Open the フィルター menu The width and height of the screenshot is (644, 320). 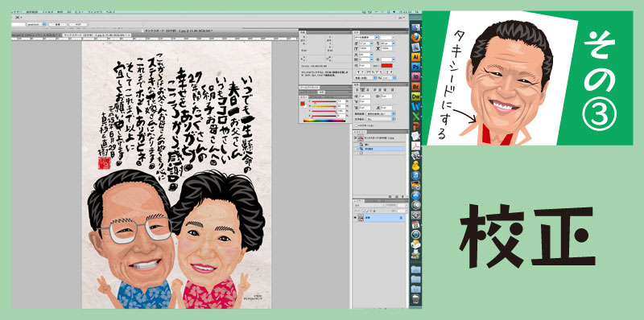(x=48, y=12)
